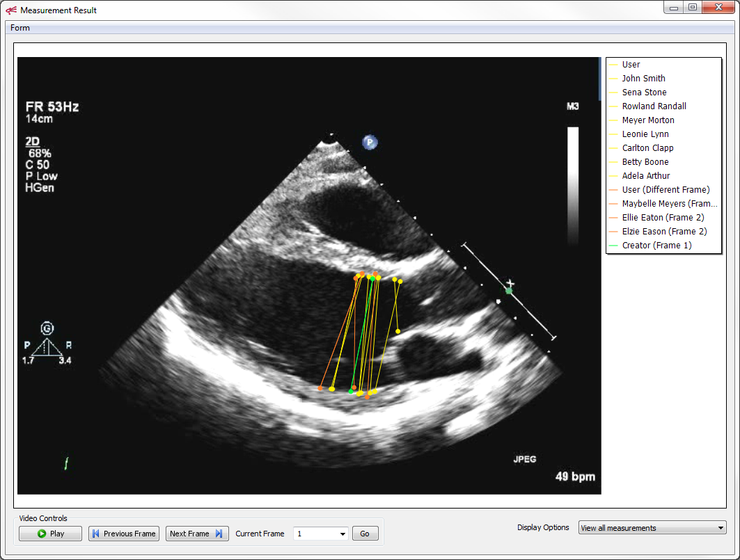Click the Go button
Image resolution: width=740 pixels, height=560 pixels.
click(x=365, y=533)
